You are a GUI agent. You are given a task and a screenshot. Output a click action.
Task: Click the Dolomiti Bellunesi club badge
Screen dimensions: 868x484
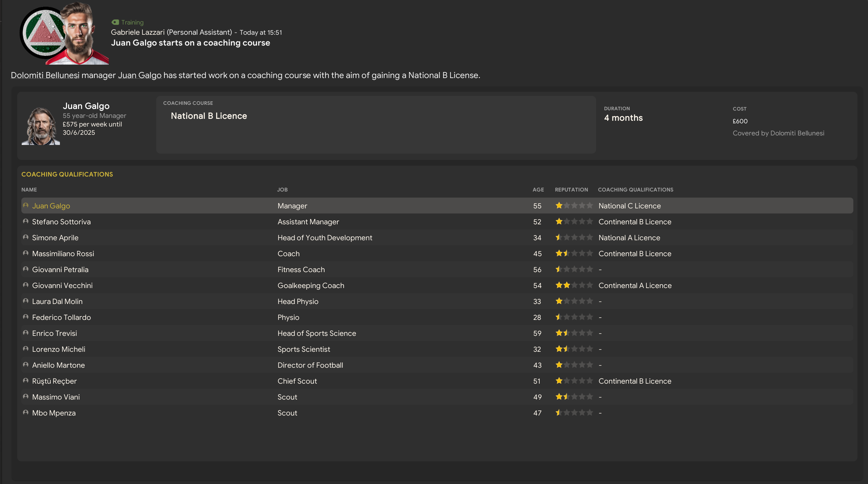pyautogui.click(x=43, y=33)
